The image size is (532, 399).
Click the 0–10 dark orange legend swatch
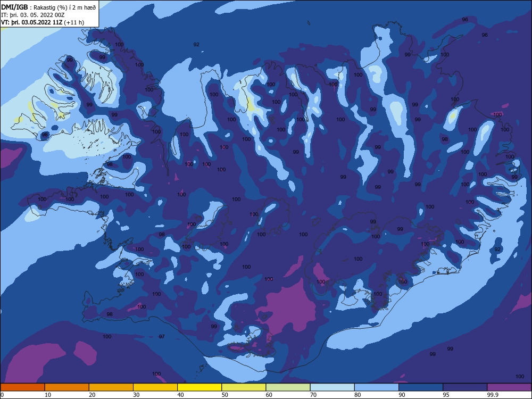22,387
